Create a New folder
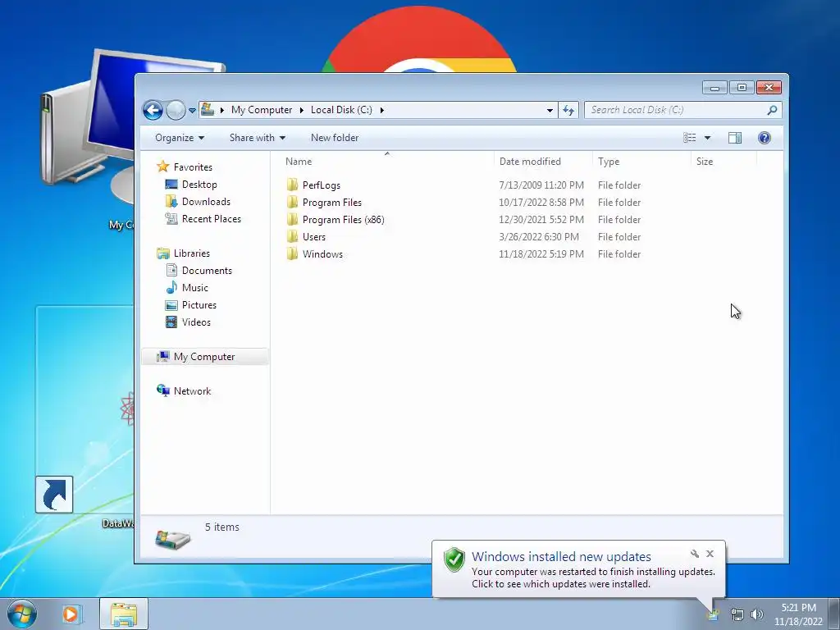 click(x=335, y=138)
